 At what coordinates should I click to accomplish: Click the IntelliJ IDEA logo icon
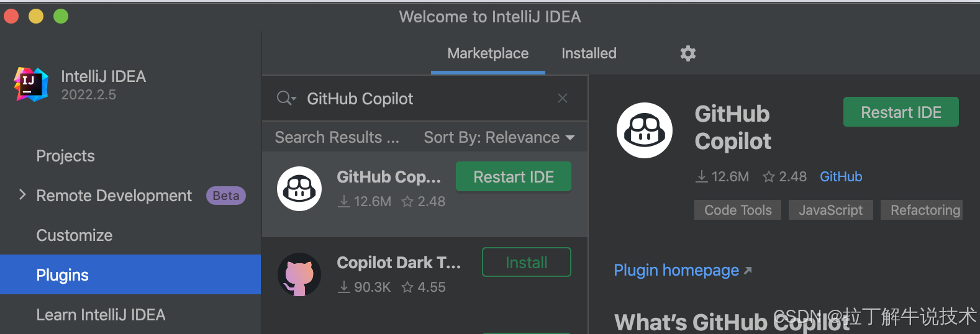click(31, 84)
